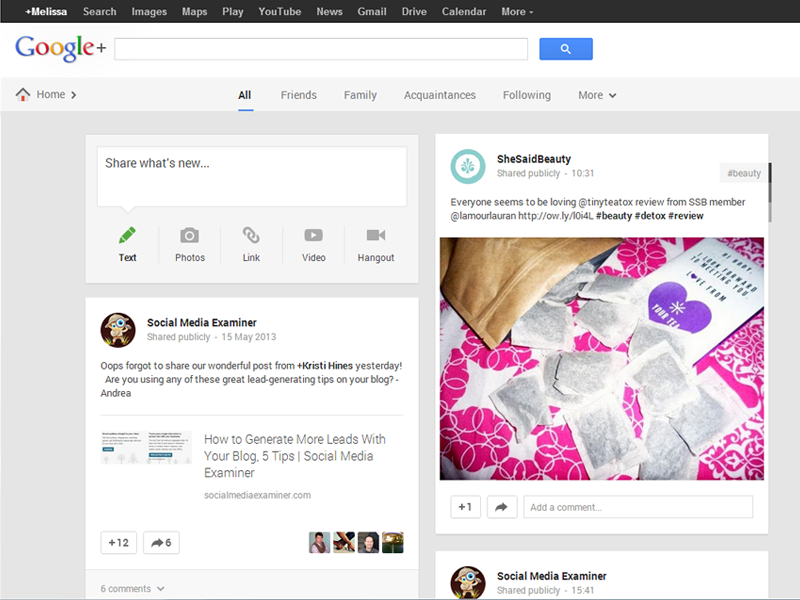Switch to the Friends circle tab
Image resolution: width=800 pixels, height=600 pixels.
[298, 94]
